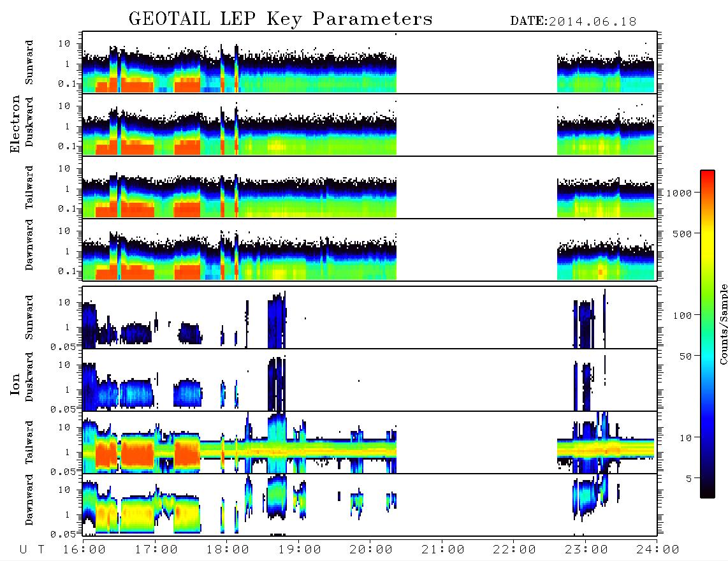728x561 pixels.
Task: Select the 22:00 time tick label
Action: tap(514, 550)
